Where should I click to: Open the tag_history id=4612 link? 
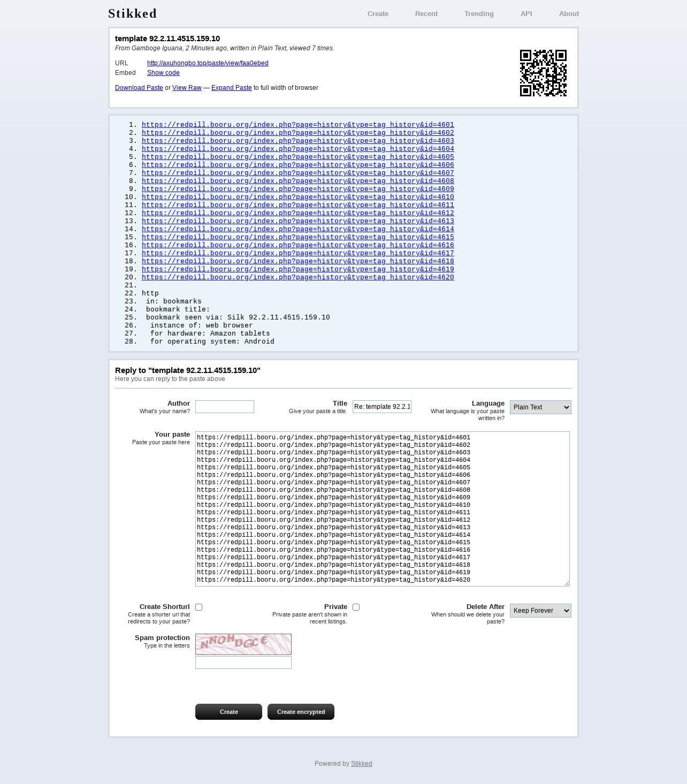click(298, 213)
